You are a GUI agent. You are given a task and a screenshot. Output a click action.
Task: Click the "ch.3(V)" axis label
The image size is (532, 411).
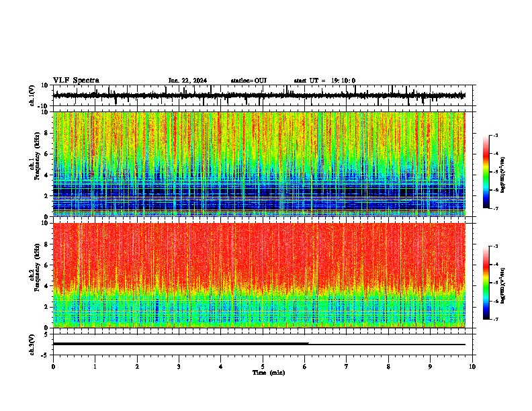[32, 345]
